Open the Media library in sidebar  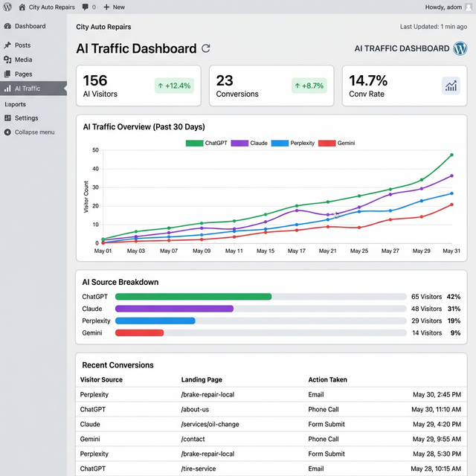tap(23, 59)
